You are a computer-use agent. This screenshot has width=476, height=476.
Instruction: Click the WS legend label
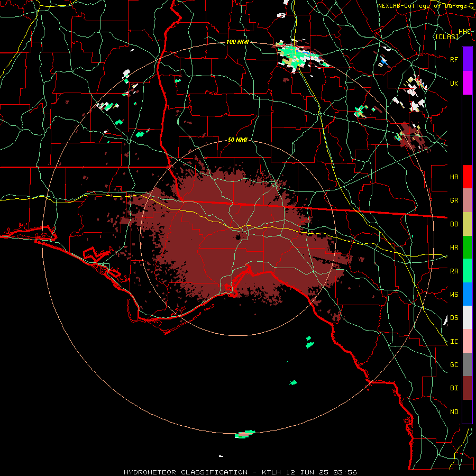click(x=454, y=294)
